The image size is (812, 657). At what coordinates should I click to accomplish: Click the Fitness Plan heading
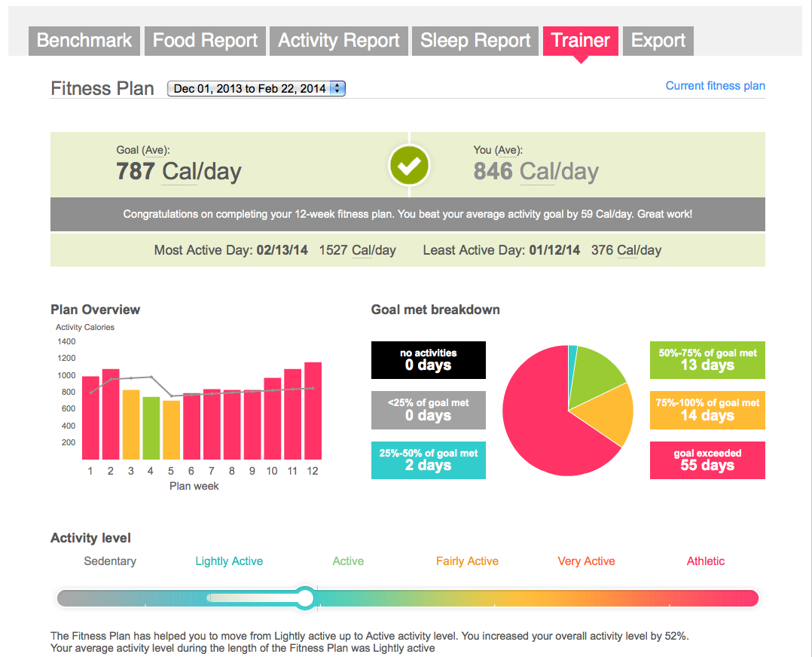click(102, 89)
